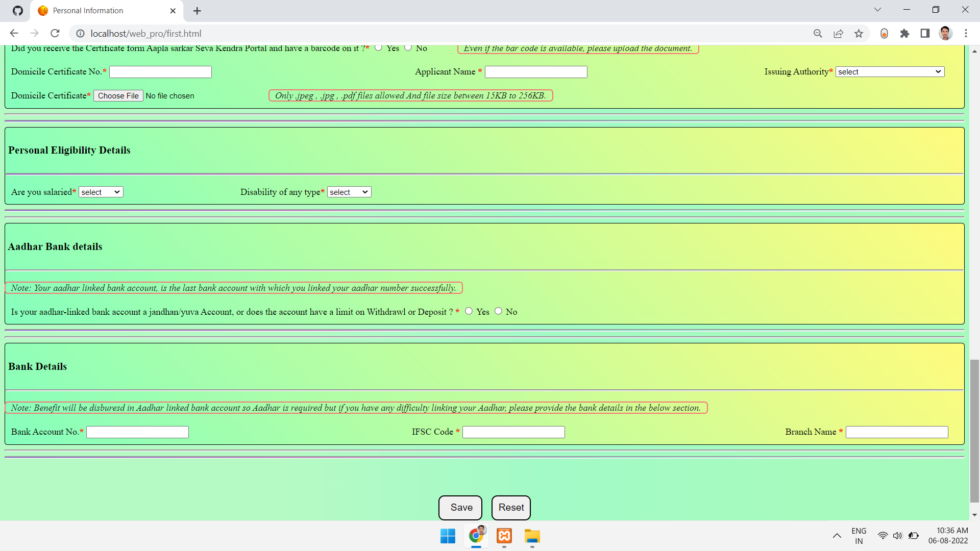This screenshot has height=551, width=980.
Task: Click the Bank Account No. field
Action: [x=138, y=432]
